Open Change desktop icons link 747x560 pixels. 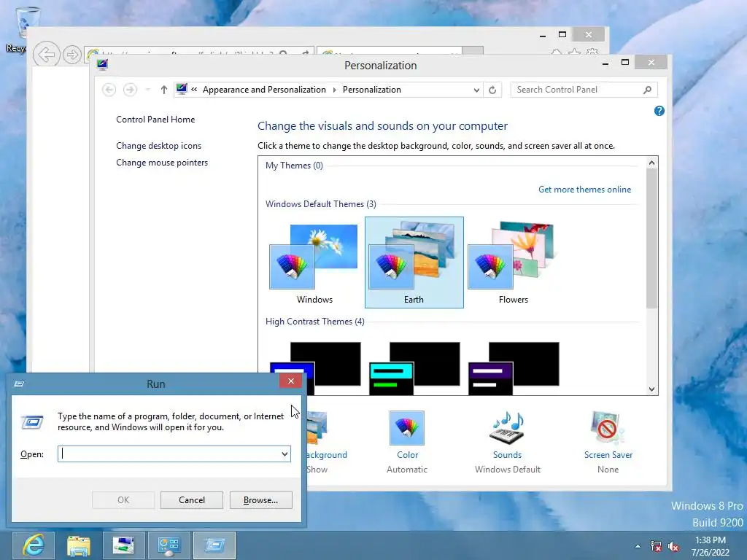pyautogui.click(x=158, y=146)
